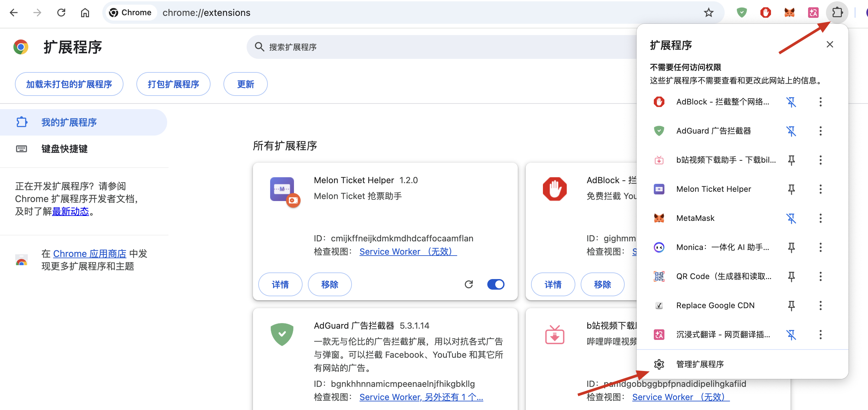Open more options menu for AdGuard 广告拦截器
Viewport: 868px width, 410px height.
pyautogui.click(x=820, y=131)
